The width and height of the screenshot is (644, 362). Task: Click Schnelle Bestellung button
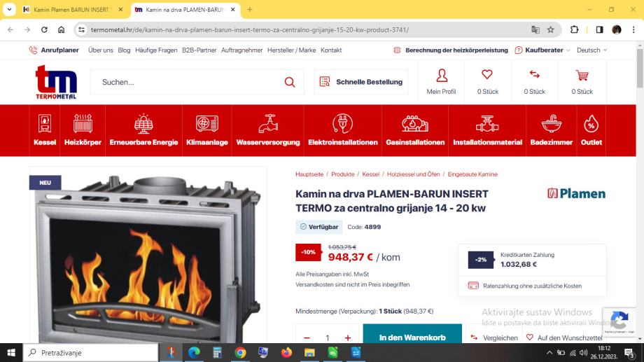point(361,82)
